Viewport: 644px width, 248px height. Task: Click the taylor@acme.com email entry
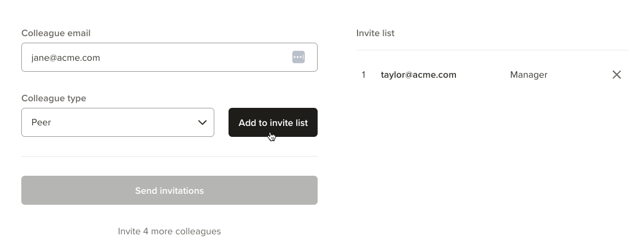tap(419, 75)
